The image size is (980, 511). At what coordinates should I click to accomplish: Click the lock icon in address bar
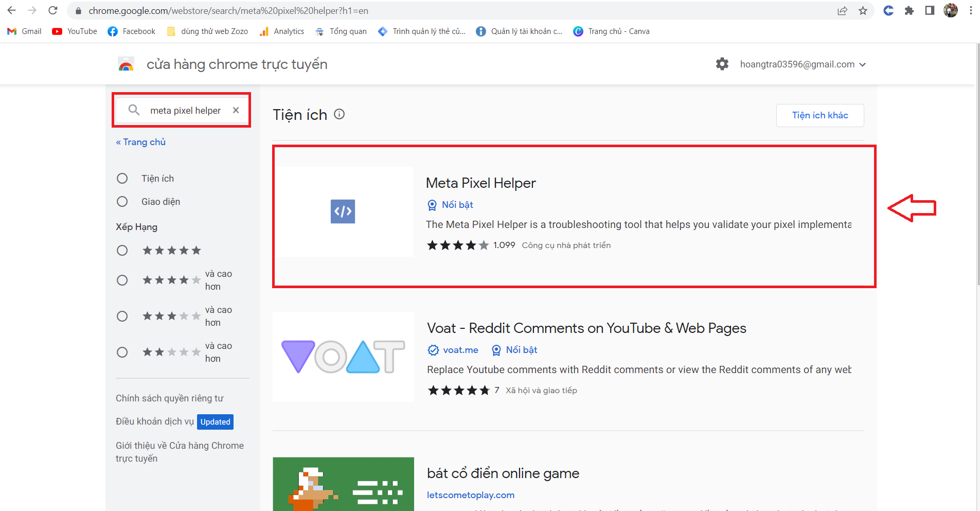click(x=78, y=11)
